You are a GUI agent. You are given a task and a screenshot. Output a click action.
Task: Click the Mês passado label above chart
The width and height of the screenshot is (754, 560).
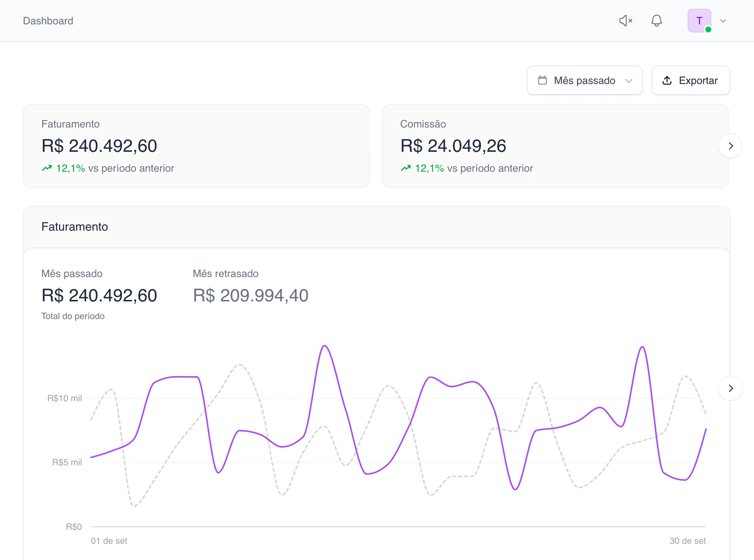(x=72, y=273)
